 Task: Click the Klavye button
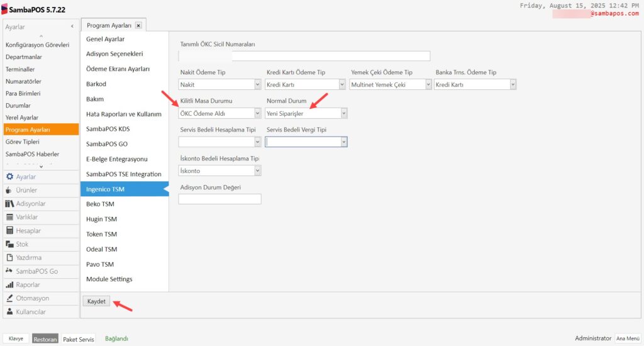coord(16,338)
